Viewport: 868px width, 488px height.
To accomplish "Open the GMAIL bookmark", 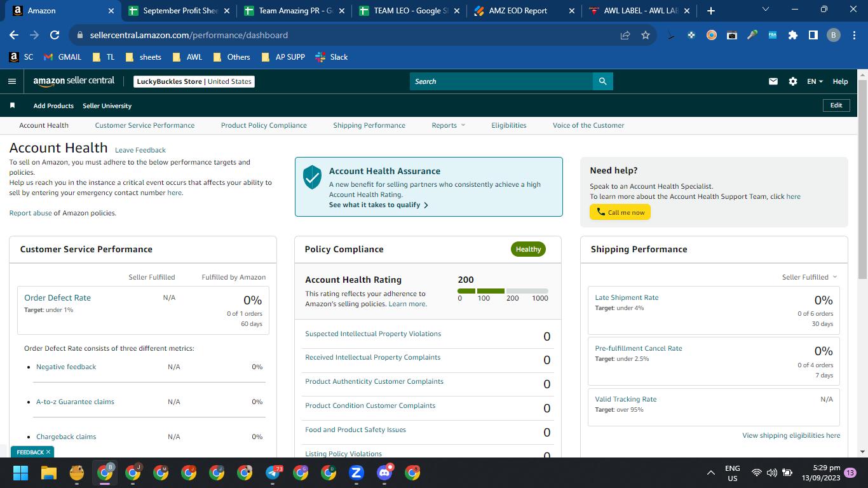I will pyautogui.click(x=63, y=57).
